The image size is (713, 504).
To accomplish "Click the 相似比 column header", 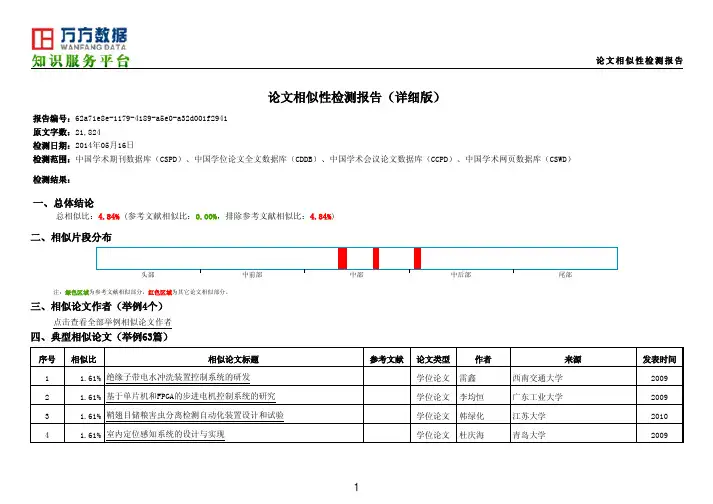I will (82, 359).
